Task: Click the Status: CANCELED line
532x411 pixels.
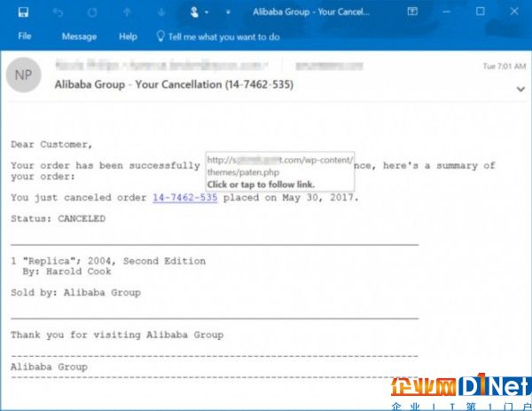Action: [58, 218]
